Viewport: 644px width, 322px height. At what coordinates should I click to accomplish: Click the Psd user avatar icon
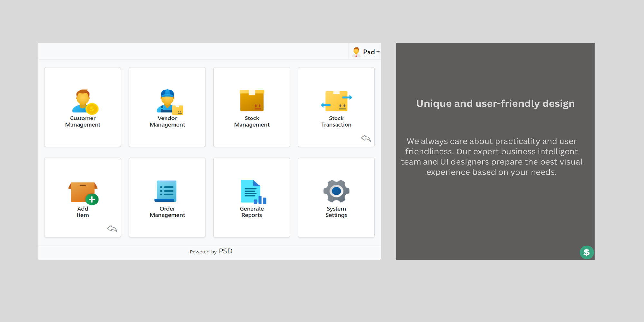point(356,52)
